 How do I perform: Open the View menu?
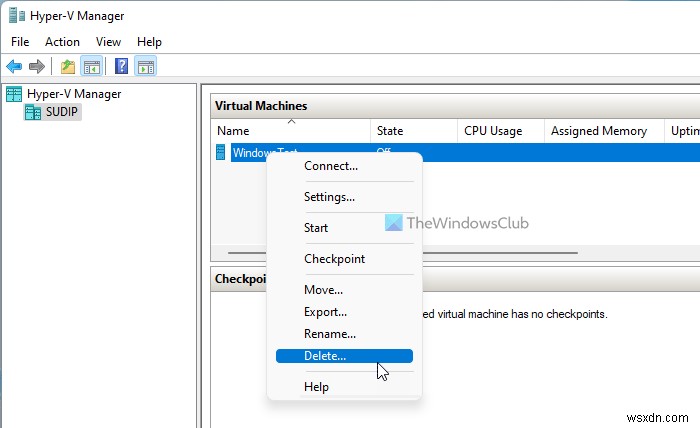click(x=108, y=42)
